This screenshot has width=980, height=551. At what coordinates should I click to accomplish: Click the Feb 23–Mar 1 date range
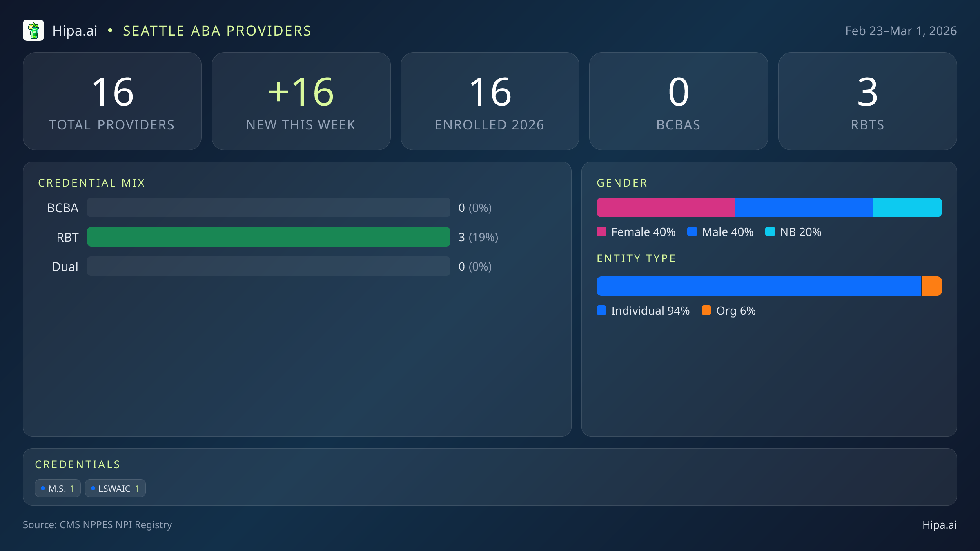tap(901, 31)
